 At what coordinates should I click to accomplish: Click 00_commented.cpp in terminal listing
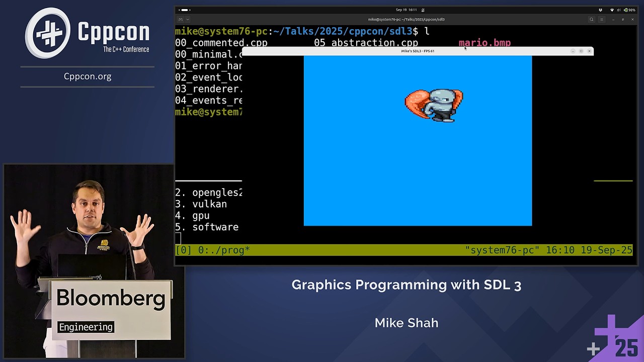221,43
